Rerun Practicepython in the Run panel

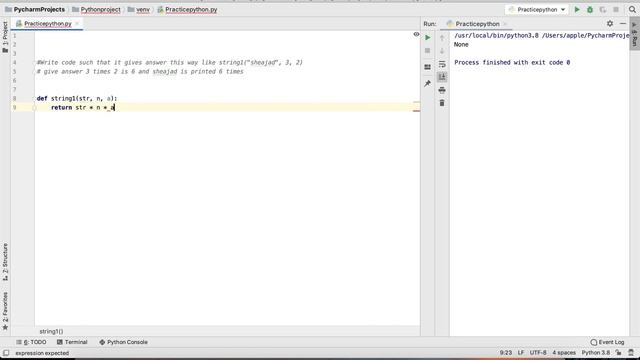[427, 38]
